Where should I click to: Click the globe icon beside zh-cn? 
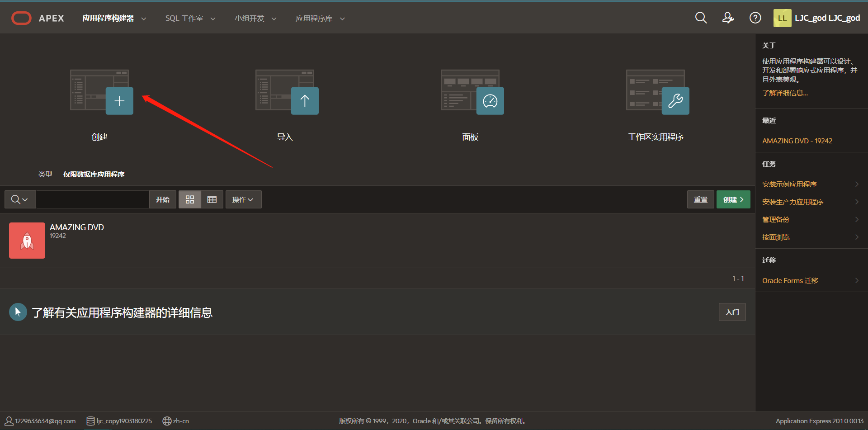pyautogui.click(x=167, y=421)
